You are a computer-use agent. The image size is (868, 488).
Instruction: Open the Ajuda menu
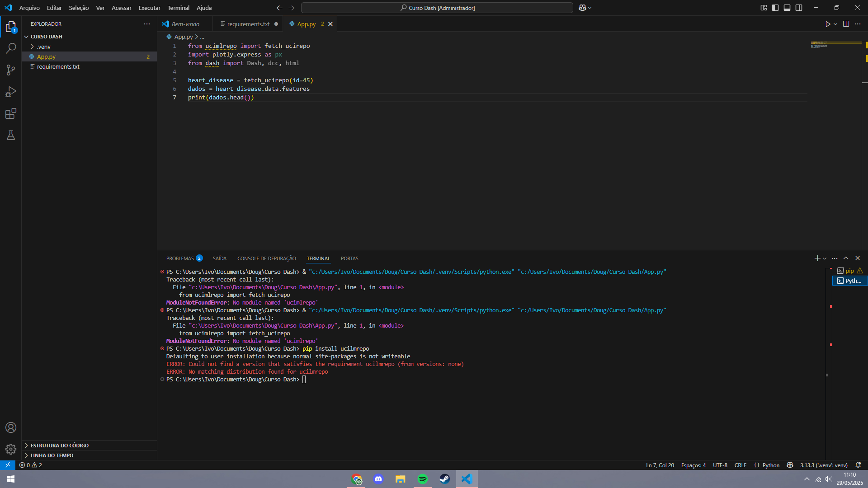[204, 8]
